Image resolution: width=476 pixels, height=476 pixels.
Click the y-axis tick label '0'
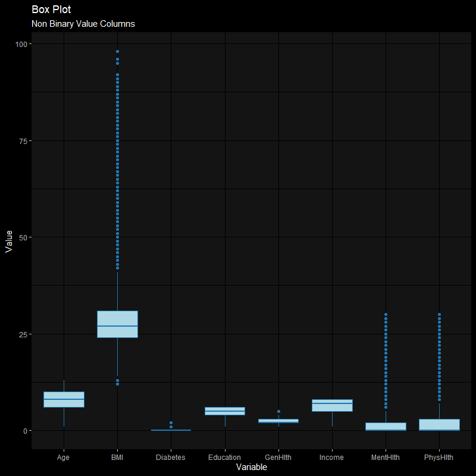pos(25,431)
